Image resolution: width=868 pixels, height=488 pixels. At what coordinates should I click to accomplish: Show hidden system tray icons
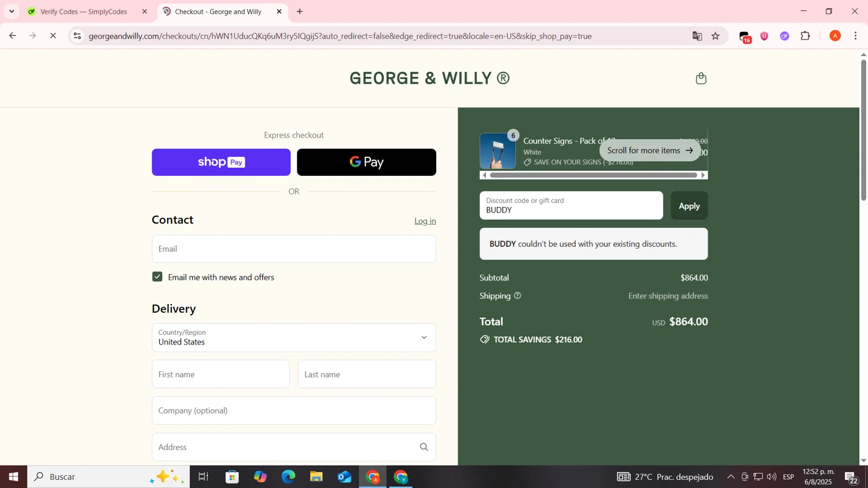click(x=731, y=477)
